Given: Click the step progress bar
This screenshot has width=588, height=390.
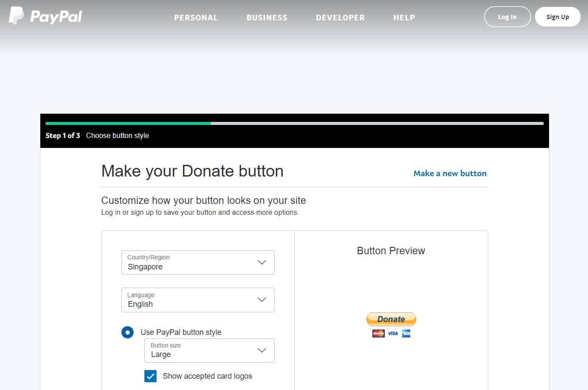Looking at the screenshot, I should pyautogui.click(x=294, y=123).
